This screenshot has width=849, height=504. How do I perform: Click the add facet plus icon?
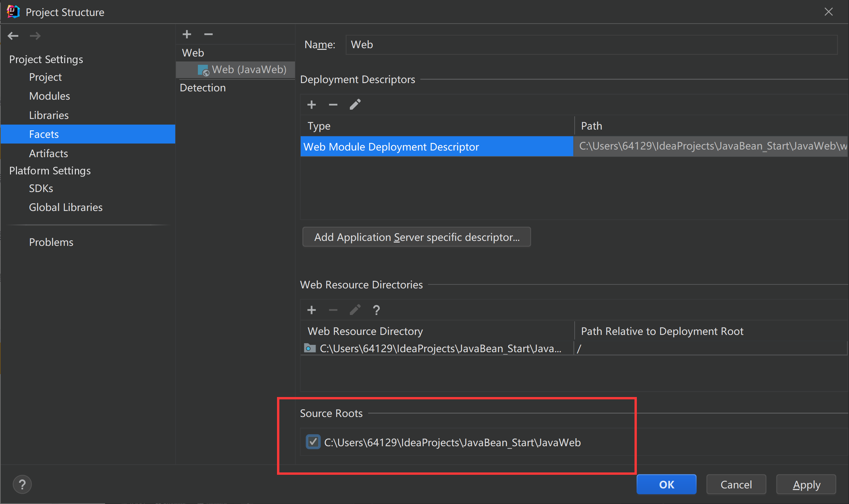coord(187,34)
